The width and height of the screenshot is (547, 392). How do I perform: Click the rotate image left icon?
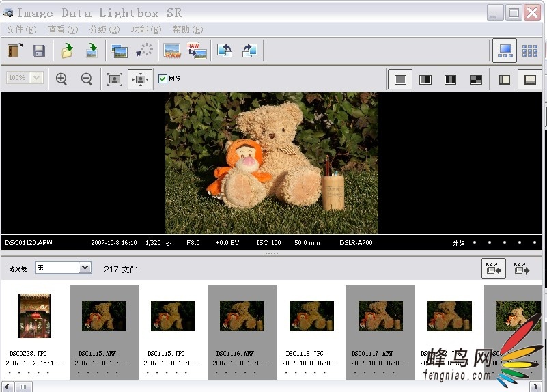[225, 51]
